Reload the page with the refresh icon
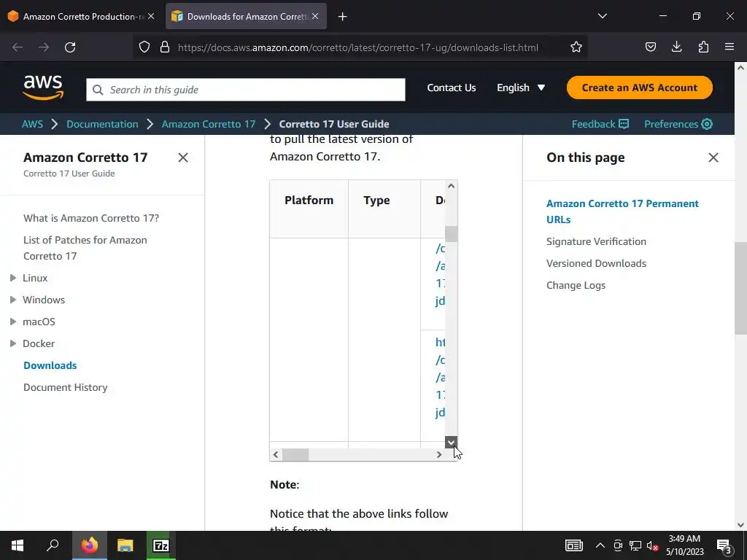 pos(70,47)
